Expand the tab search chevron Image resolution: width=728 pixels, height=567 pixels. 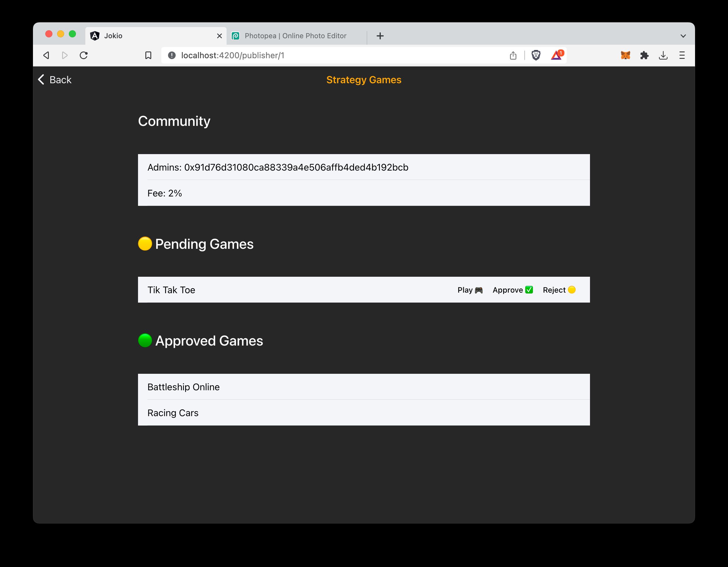coord(683,36)
